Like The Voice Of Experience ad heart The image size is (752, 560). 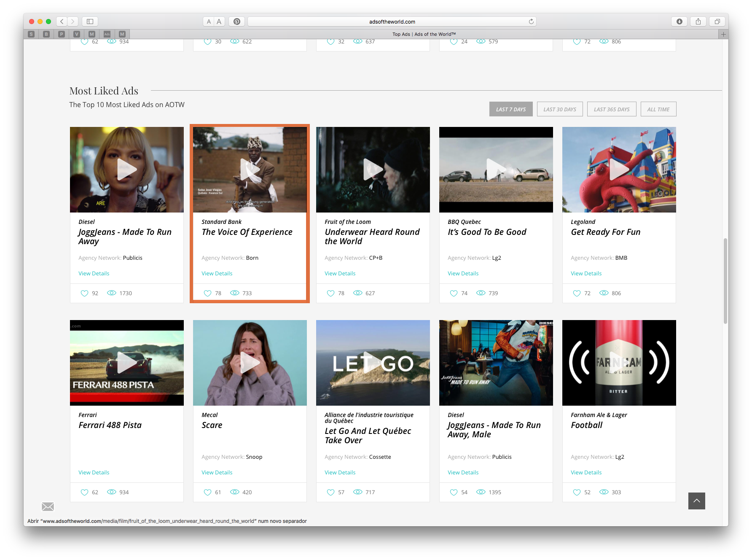pyautogui.click(x=207, y=293)
